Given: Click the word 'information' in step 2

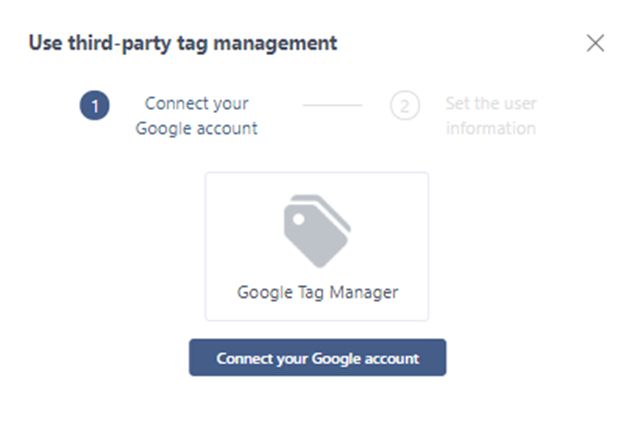Looking at the screenshot, I should point(491,128).
